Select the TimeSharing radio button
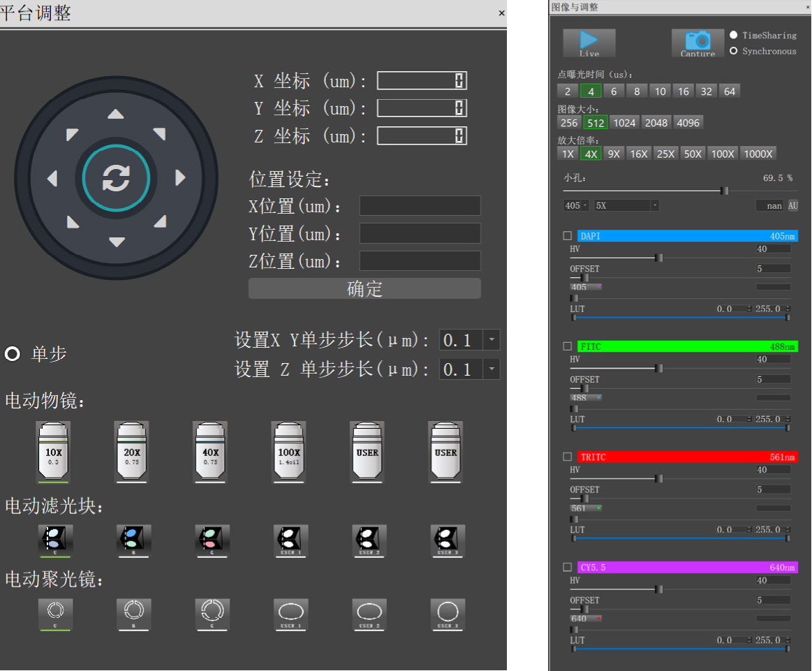The image size is (812, 671). 734,35
